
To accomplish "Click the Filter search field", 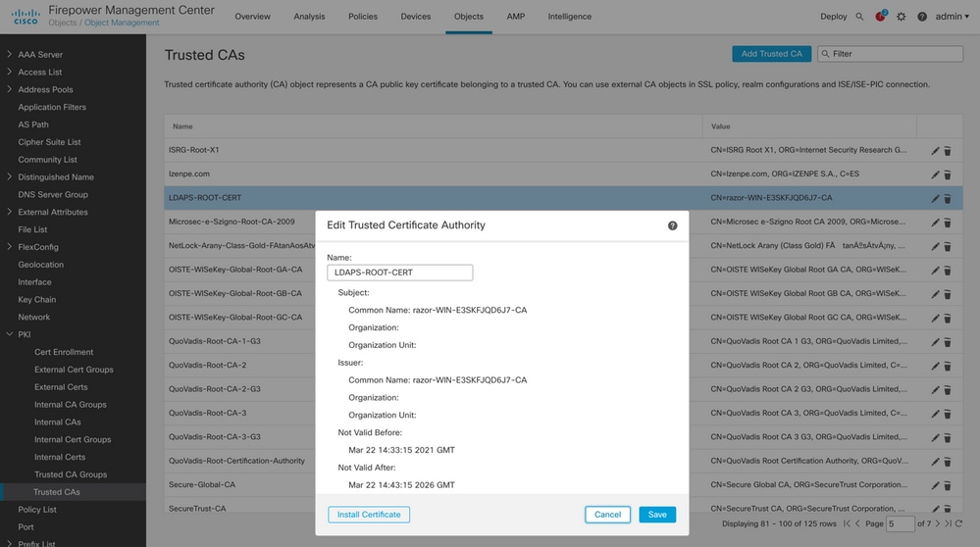I will (890, 54).
